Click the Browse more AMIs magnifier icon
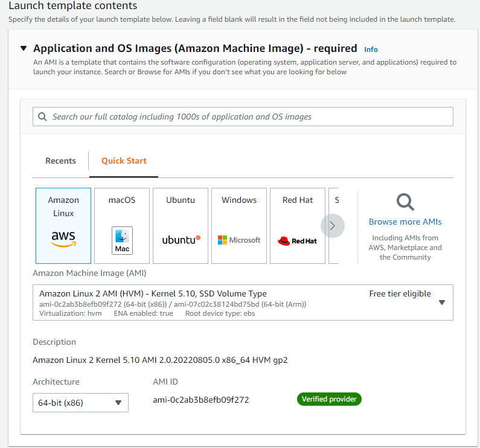The height and width of the screenshot is (448, 480). (405, 202)
